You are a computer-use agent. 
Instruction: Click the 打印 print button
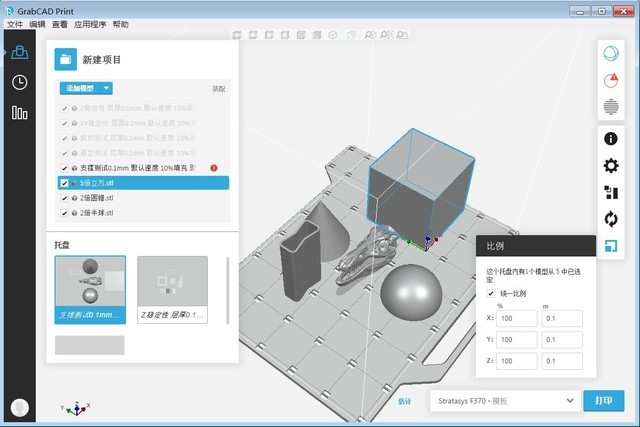coord(604,400)
